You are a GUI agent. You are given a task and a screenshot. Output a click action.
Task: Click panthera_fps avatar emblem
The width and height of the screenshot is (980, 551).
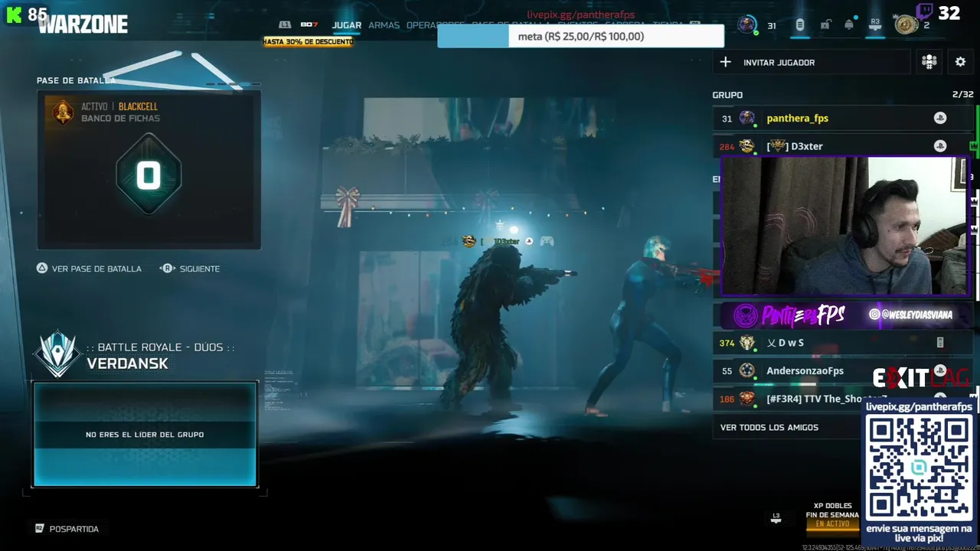point(747,118)
